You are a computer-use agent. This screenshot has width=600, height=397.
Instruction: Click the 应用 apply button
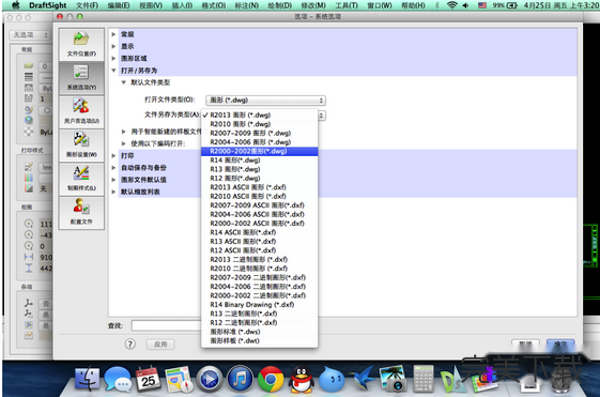click(x=160, y=344)
